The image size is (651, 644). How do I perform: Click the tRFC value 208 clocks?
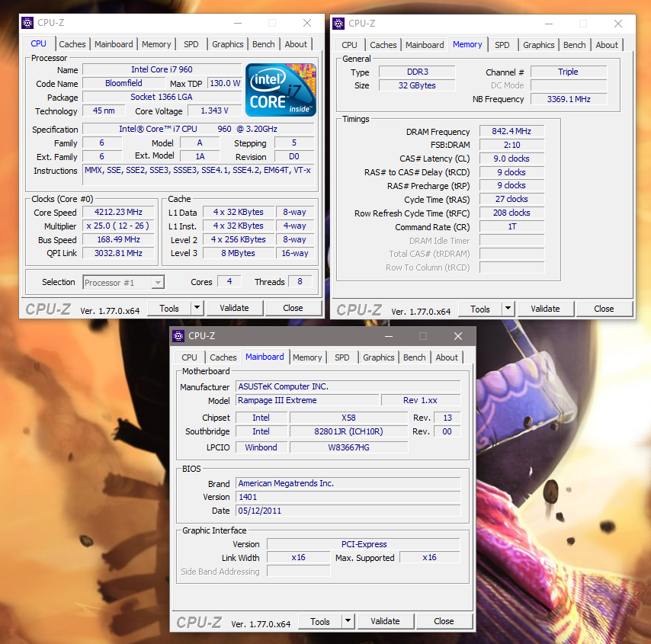pos(511,213)
